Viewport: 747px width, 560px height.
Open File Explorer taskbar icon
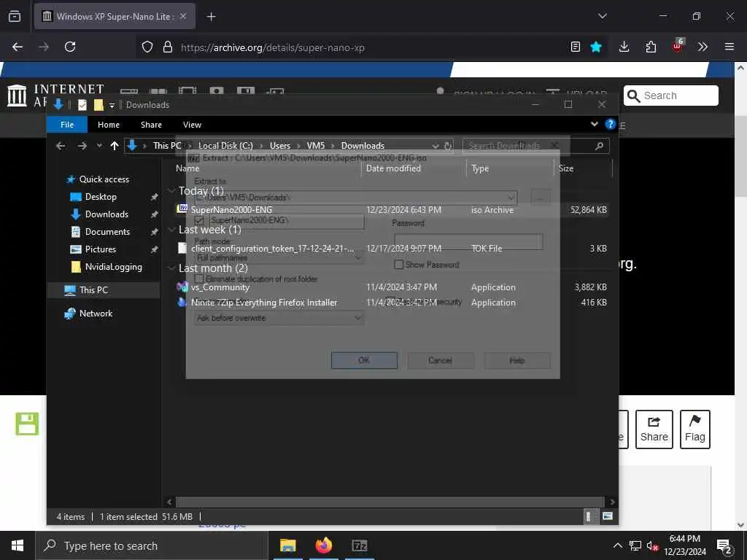click(287, 545)
